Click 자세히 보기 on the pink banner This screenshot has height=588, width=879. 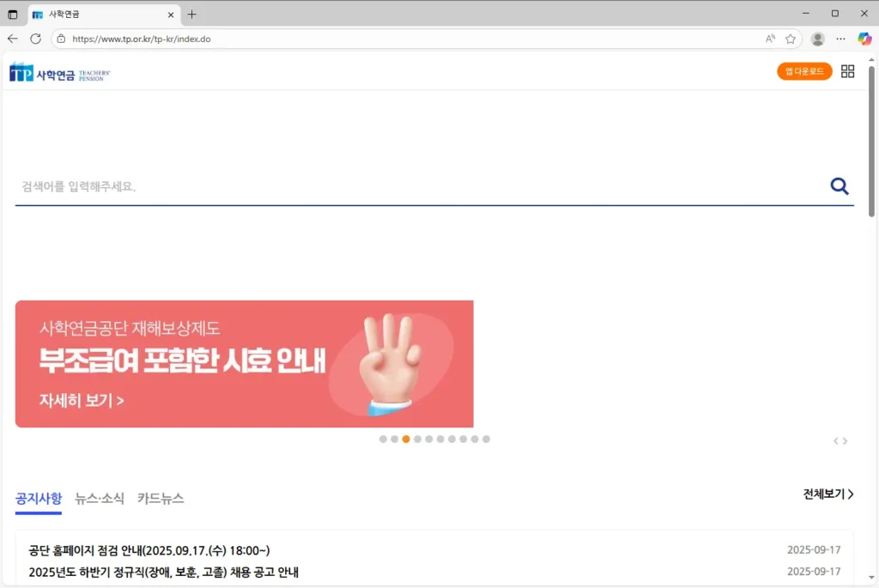pos(81,400)
